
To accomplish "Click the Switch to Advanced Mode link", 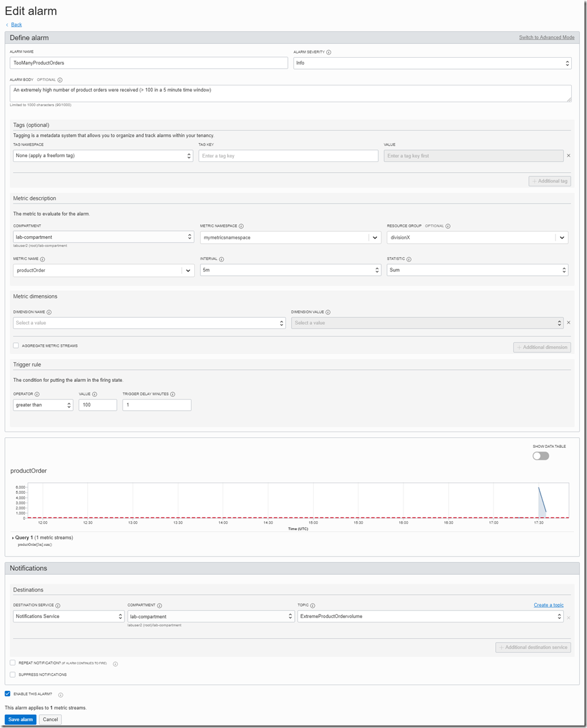I will pyautogui.click(x=546, y=37).
